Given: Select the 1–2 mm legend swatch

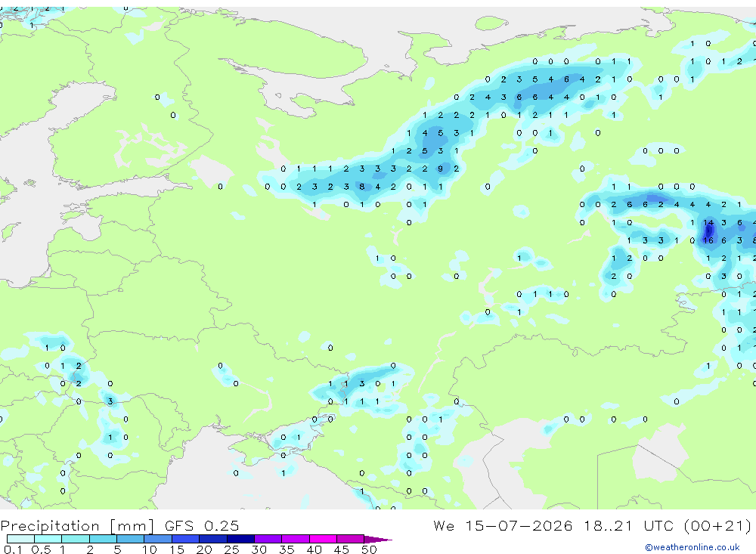Looking at the screenshot, I should tap(75, 539).
